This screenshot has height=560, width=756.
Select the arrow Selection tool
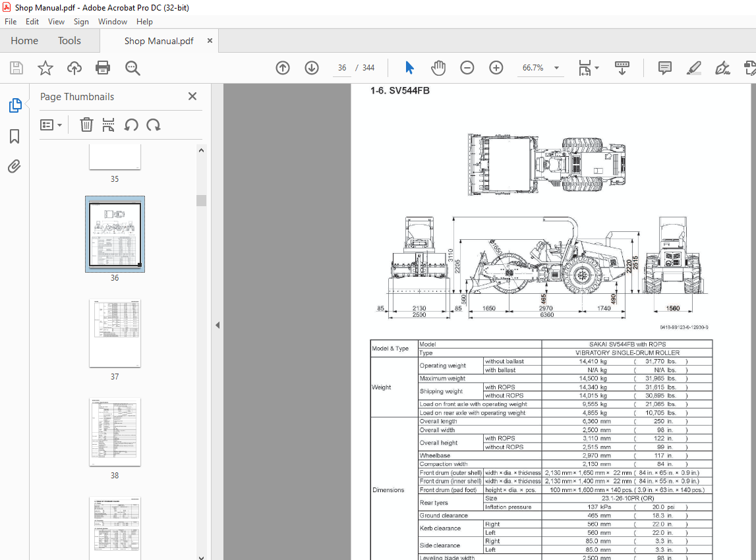(x=409, y=68)
